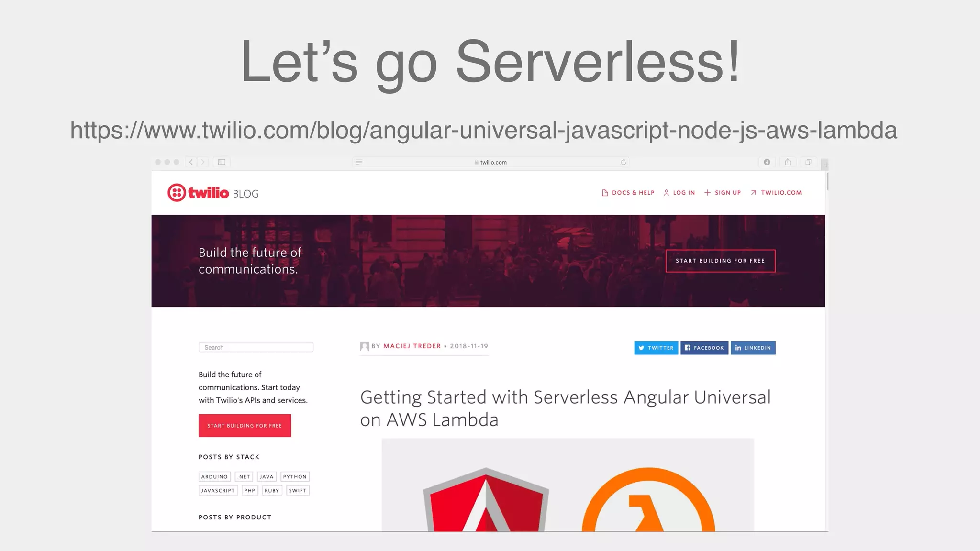980x551 pixels.
Task: Reload the page with refresh icon
Action: (623, 162)
